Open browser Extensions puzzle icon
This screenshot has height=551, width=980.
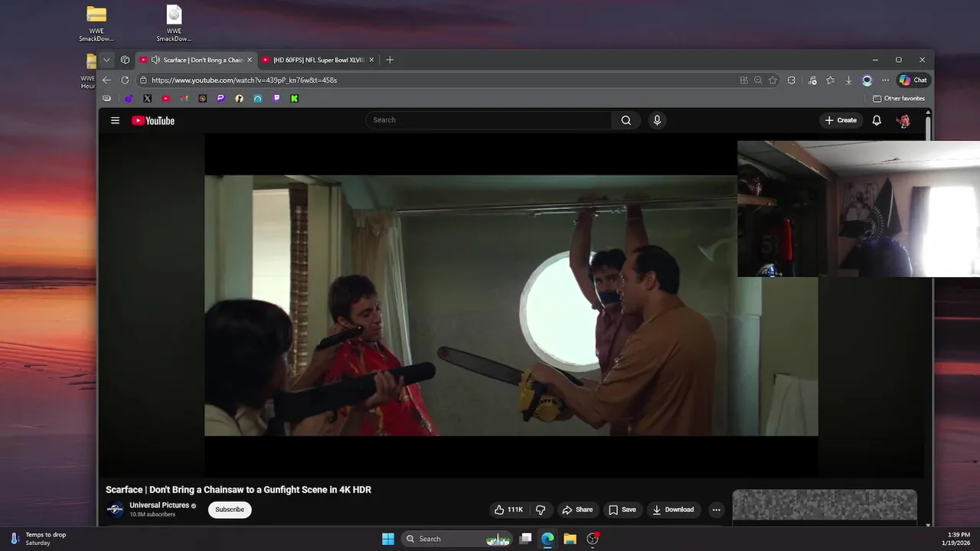pos(792,80)
